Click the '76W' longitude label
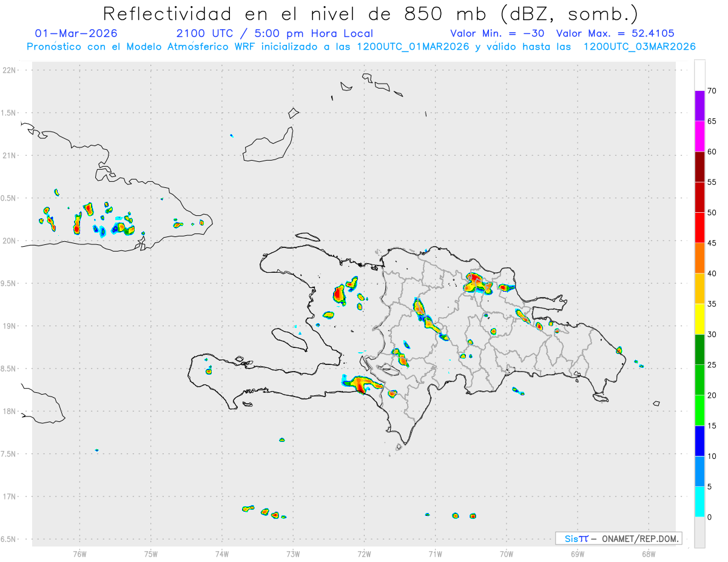Viewport: 728px width, 562px height. (x=79, y=554)
